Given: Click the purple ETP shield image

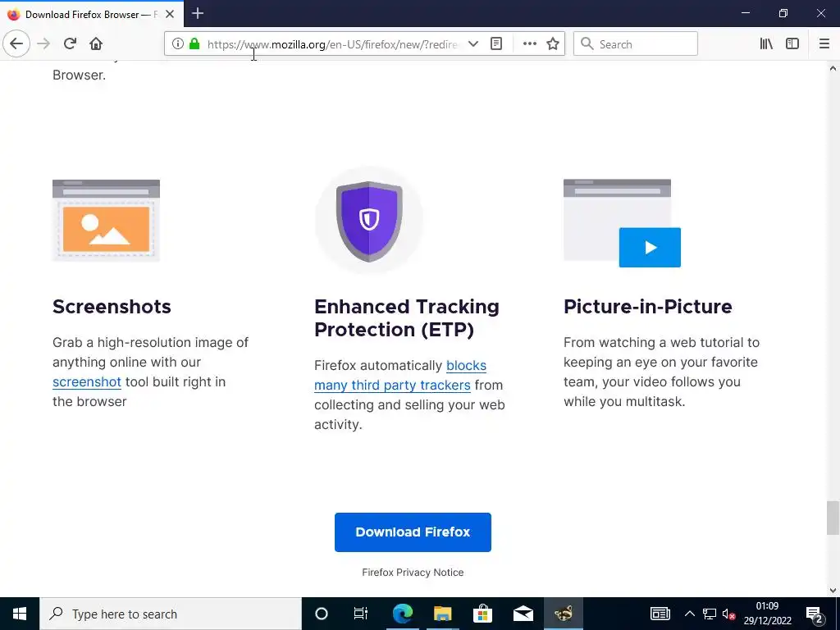Looking at the screenshot, I should (x=369, y=221).
